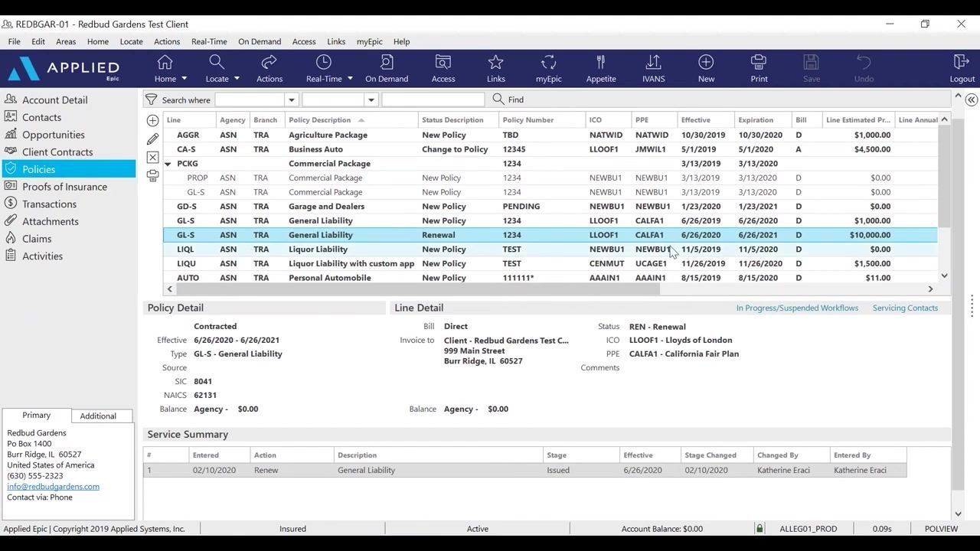Open the On Demand menu
The width and height of the screenshot is (980, 551).
[x=260, y=41]
